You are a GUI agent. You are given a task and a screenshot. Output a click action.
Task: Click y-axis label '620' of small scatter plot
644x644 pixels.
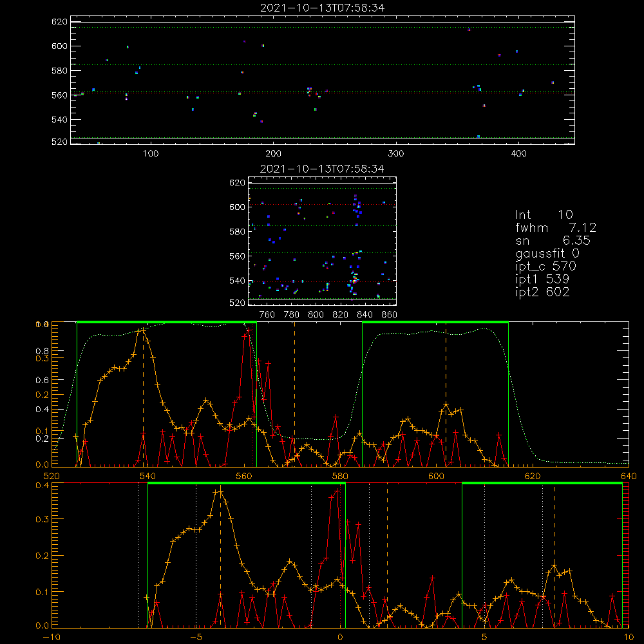click(237, 183)
